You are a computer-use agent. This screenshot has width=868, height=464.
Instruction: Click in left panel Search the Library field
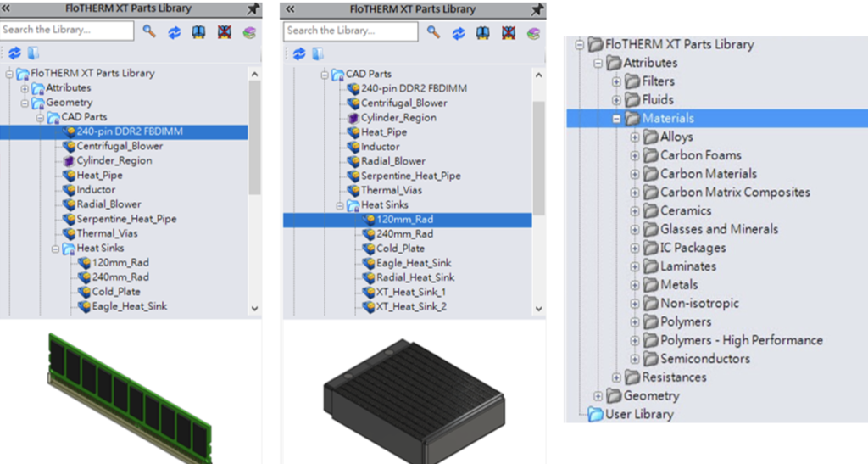click(x=67, y=30)
